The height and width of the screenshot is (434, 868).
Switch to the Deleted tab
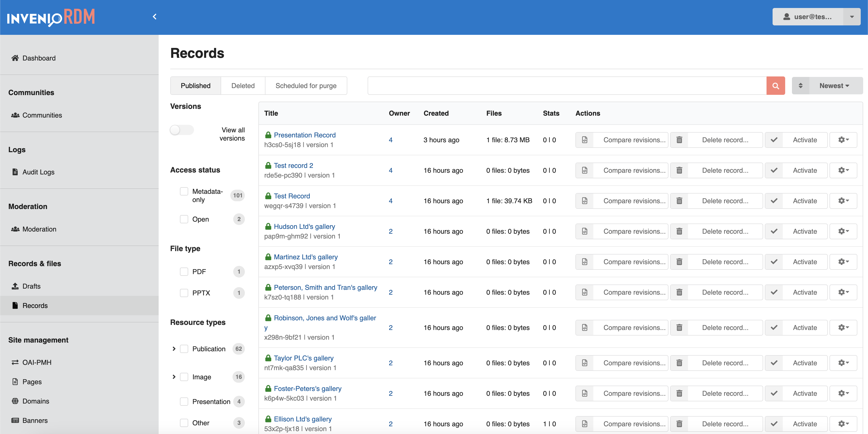(243, 86)
